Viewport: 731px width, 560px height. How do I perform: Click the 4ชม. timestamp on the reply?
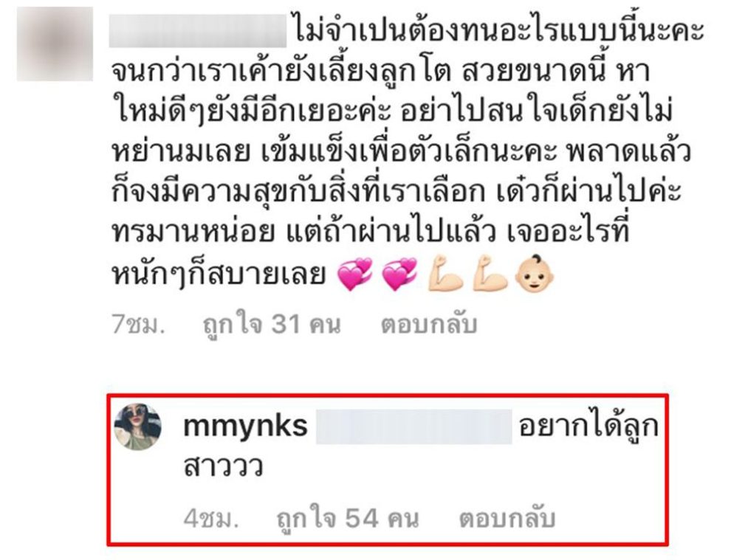click(211, 519)
